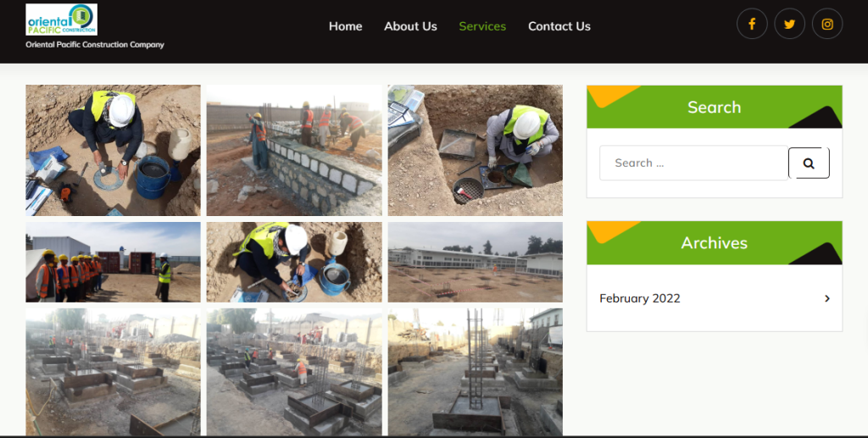The width and height of the screenshot is (868, 438).
Task: Open the About Us menu item
Action: (410, 26)
